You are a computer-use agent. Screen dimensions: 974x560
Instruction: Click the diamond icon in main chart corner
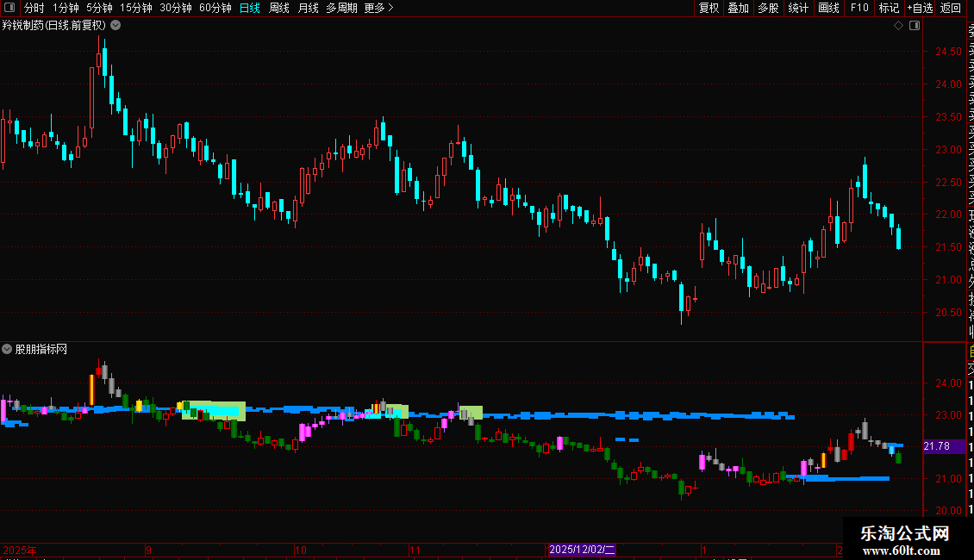(898, 26)
